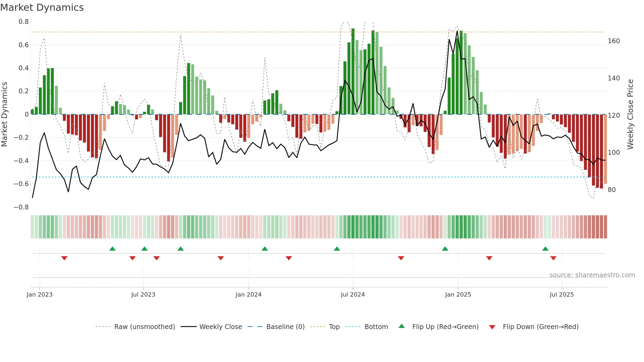Click the 80 right axis price label
The width and height of the screenshot is (644, 362).
(x=612, y=190)
